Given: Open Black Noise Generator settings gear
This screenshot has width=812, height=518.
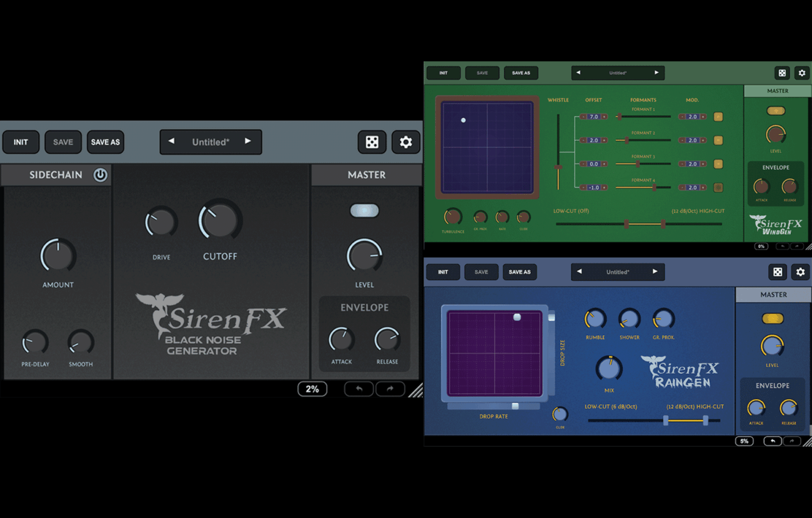Looking at the screenshot, I should (x=406, y=142).
